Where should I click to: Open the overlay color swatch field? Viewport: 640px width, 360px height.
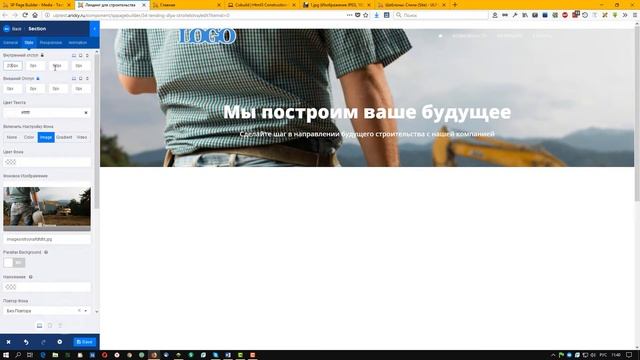47,287
